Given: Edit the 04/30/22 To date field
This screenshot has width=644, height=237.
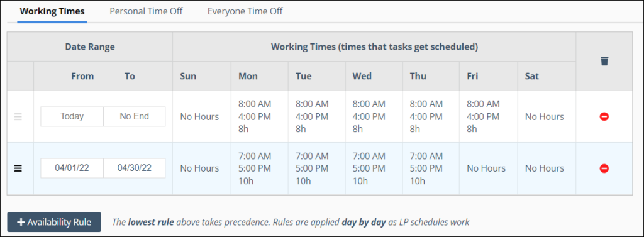Looking at the screenshot, I should [x=135, y=168].
